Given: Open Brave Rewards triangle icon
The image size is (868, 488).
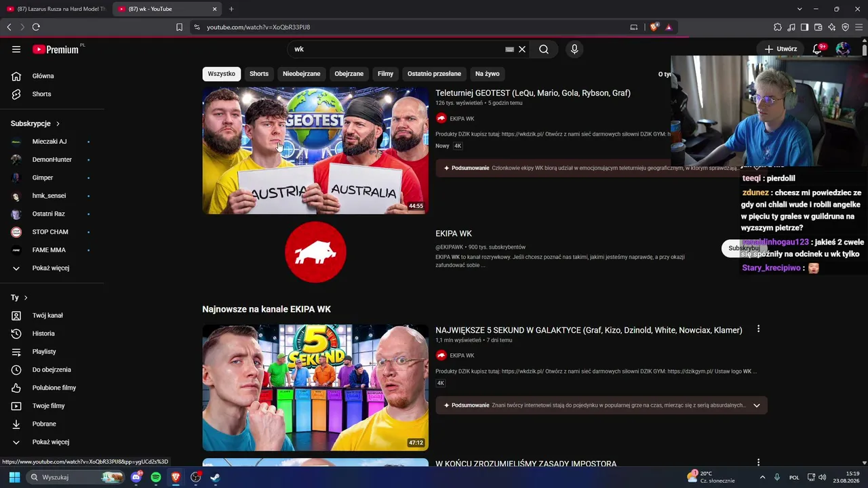Looking at the screenshot, I should [669, 27].
